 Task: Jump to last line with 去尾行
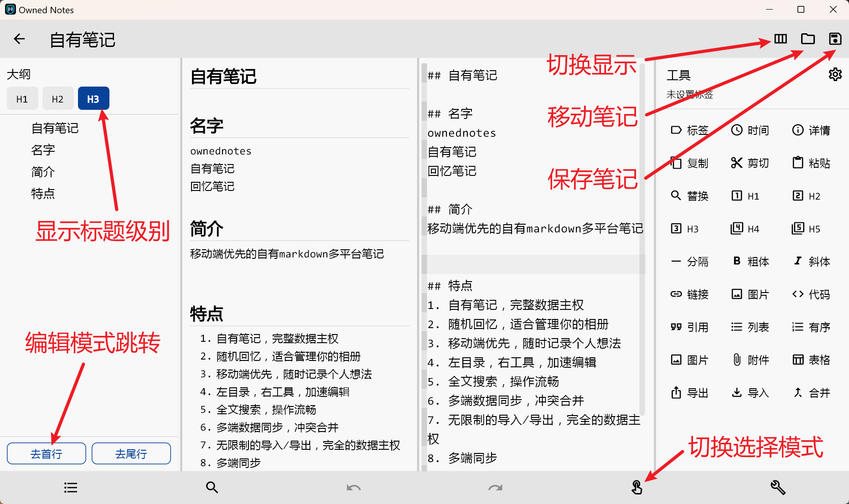[x=131, y=453]
